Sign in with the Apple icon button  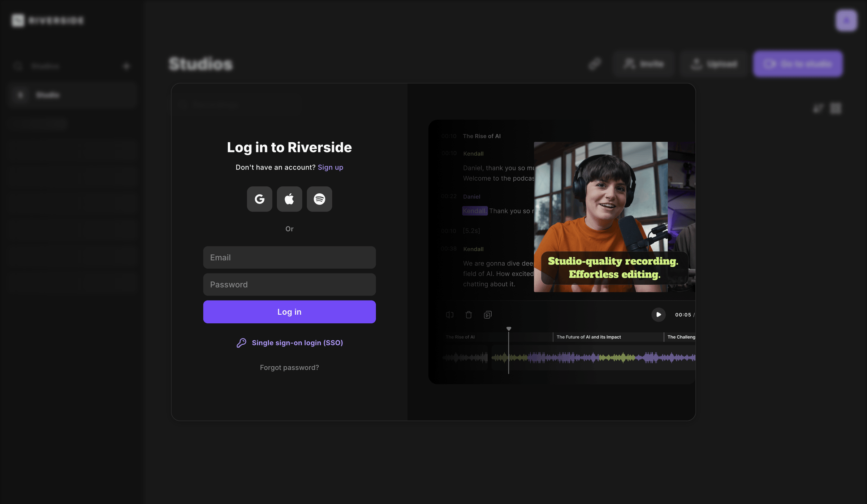tap(289, 199)
